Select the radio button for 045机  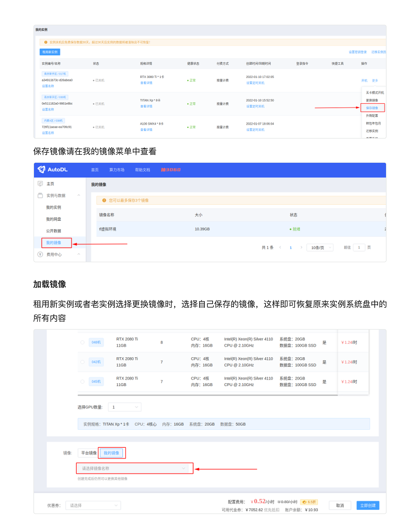coord(82,381)
